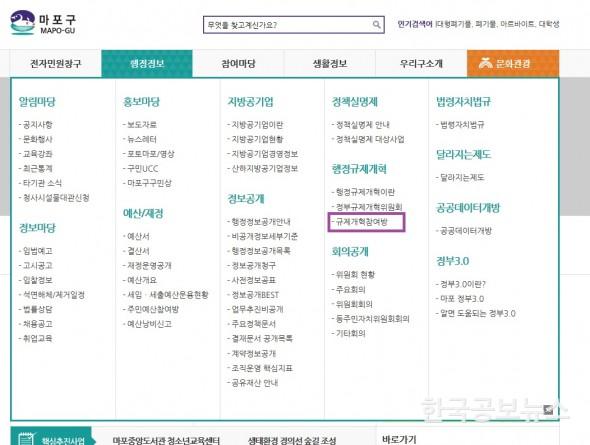Screen dimensions: 590x445
Task: Open the 문화행사 link
Action: [37, 139]
